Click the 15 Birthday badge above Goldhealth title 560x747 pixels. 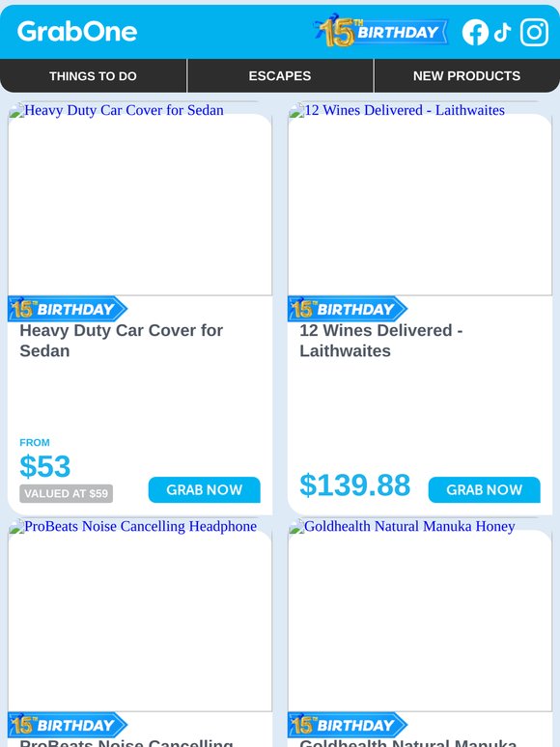tap(348, 725)
